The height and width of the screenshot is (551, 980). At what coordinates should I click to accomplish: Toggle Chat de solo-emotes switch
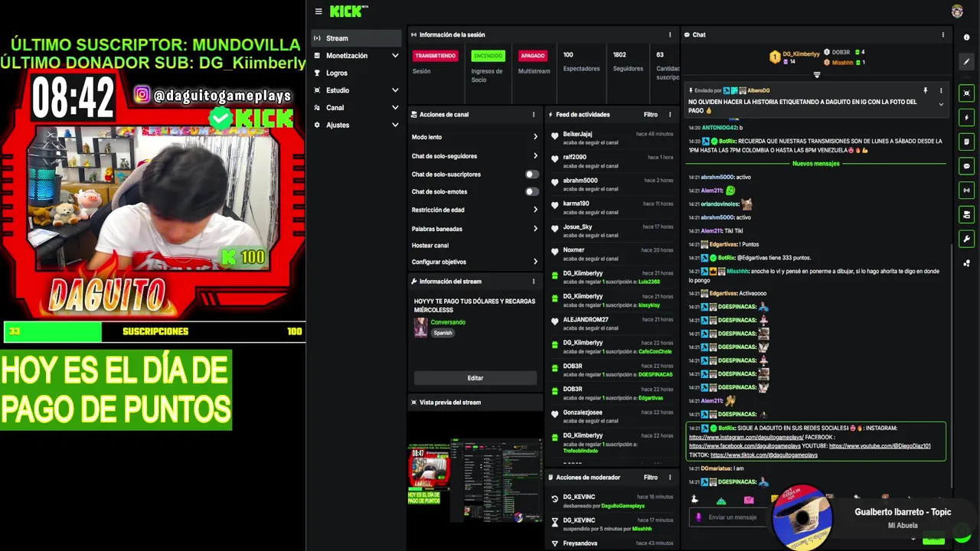531,191
